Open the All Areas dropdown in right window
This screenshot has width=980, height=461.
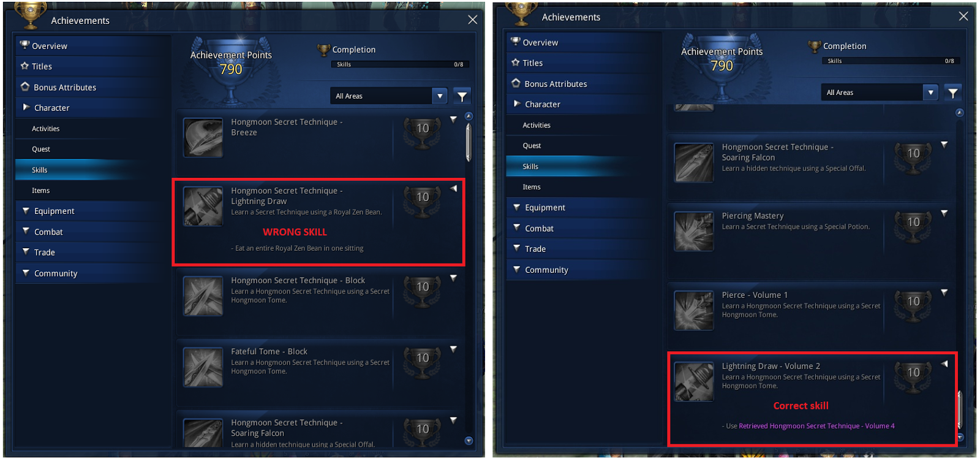(879, 93)
